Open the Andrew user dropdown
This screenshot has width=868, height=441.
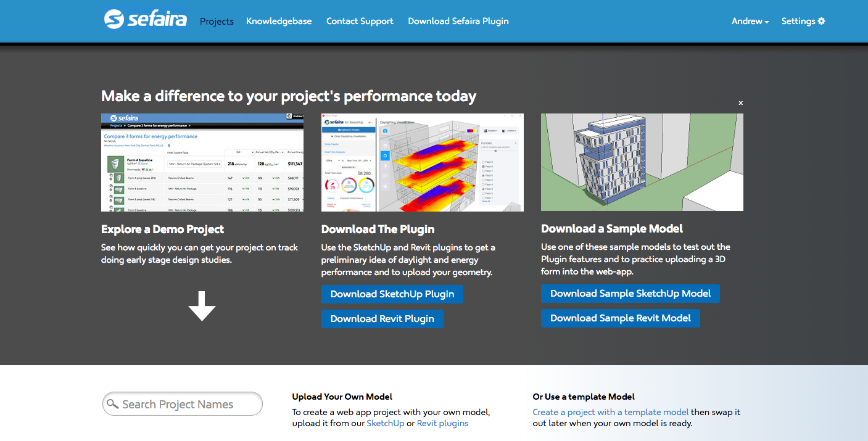click(750, 21)
